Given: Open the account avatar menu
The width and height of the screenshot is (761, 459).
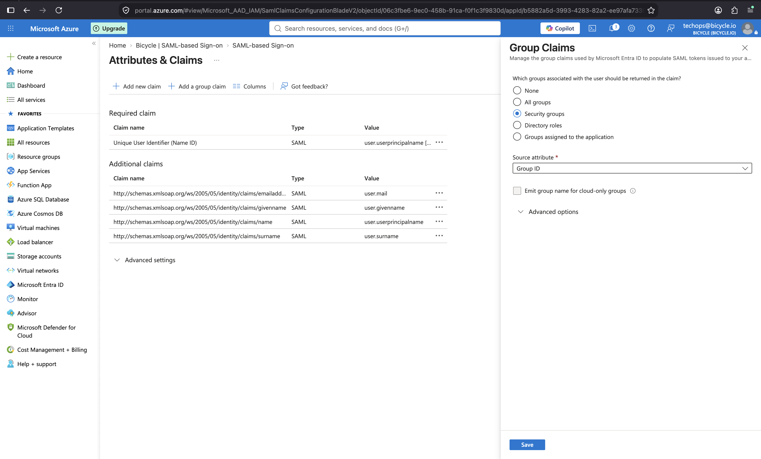Looking at the screenshot, I should 748,29.
